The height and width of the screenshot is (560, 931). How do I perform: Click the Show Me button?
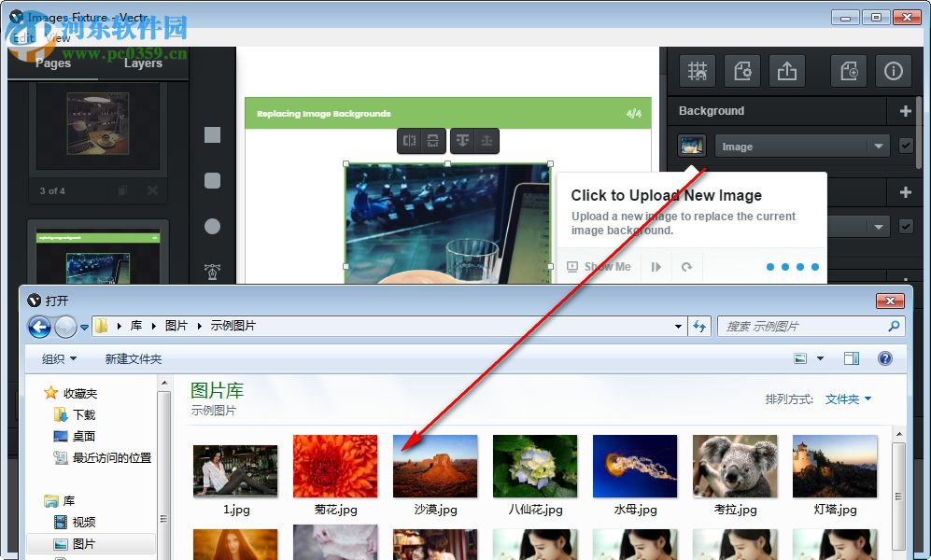click(x=599, y=267)
